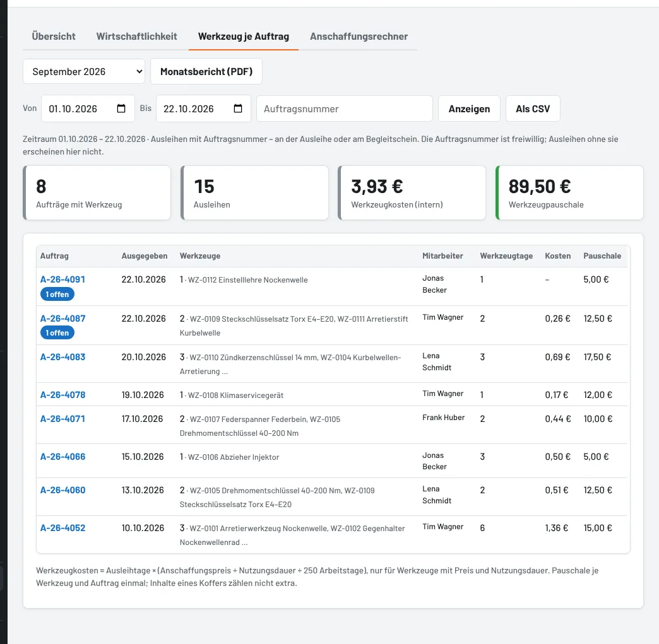Select the Anschaffungsrechner tab

click(359, 37)
